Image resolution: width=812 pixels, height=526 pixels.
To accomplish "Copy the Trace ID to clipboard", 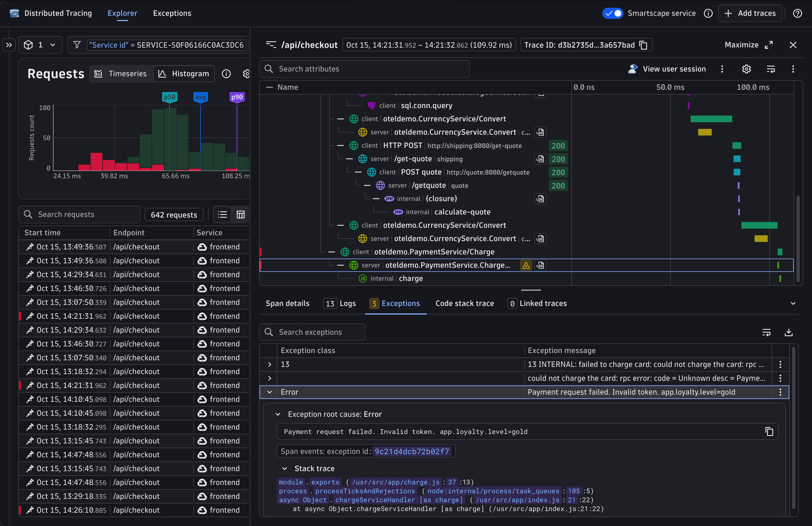I will click(x=643, y=45).
